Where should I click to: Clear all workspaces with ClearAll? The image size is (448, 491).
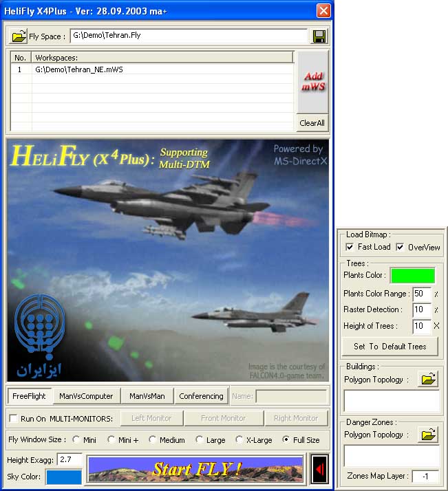pyautogui.click(x=312, y=123)
